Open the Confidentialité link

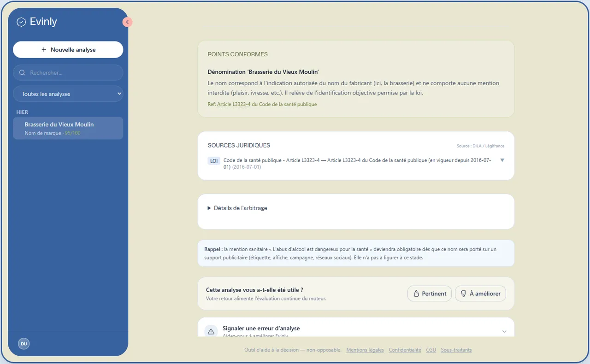point(405,350)
